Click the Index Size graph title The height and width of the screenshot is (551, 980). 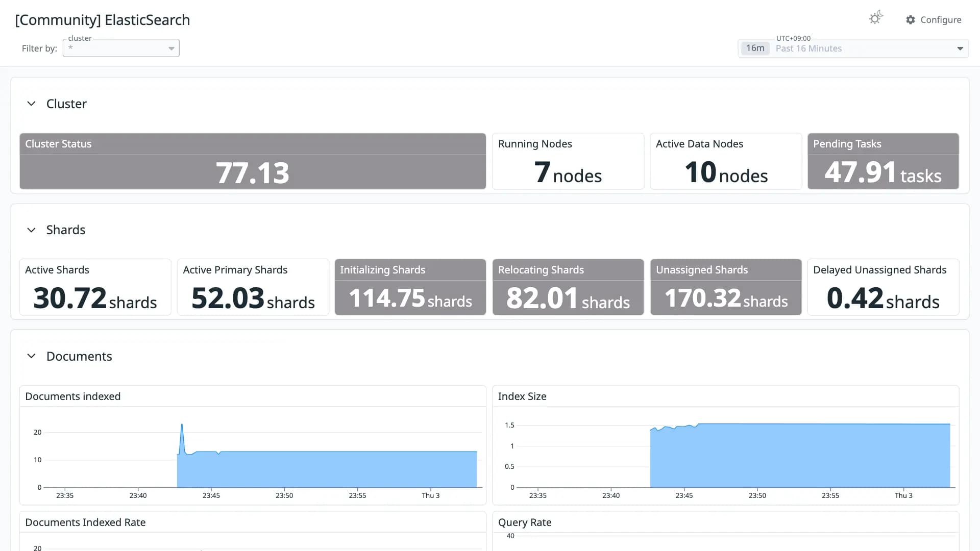[x=522, y=396]
